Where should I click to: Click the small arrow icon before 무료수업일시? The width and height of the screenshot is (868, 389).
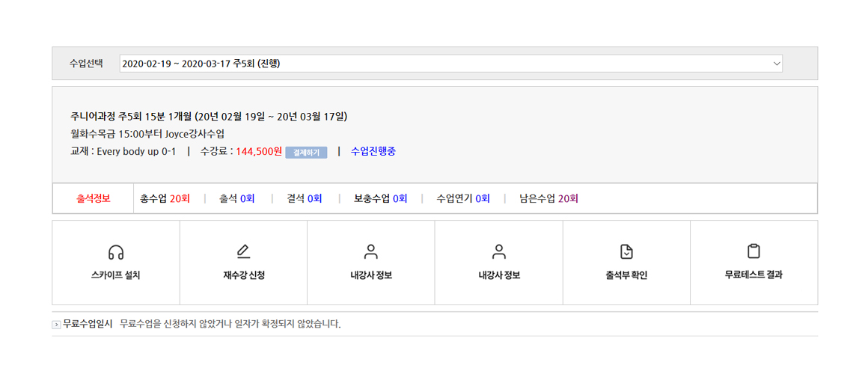coord(56,325)
